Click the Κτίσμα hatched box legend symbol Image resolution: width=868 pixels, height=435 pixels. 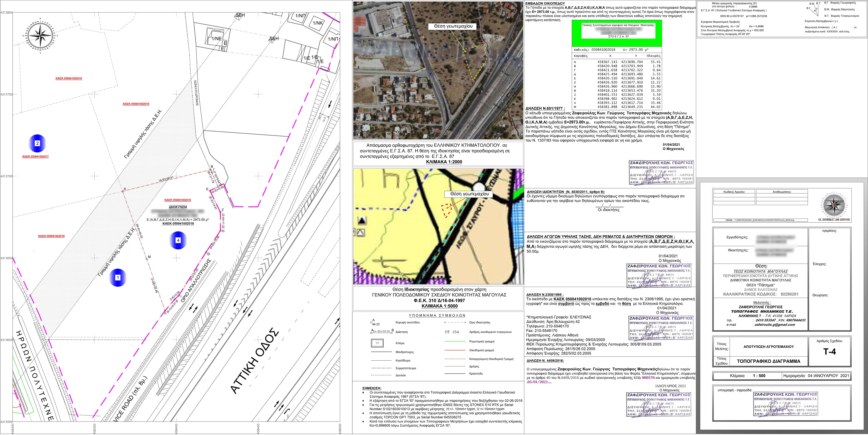377,343
